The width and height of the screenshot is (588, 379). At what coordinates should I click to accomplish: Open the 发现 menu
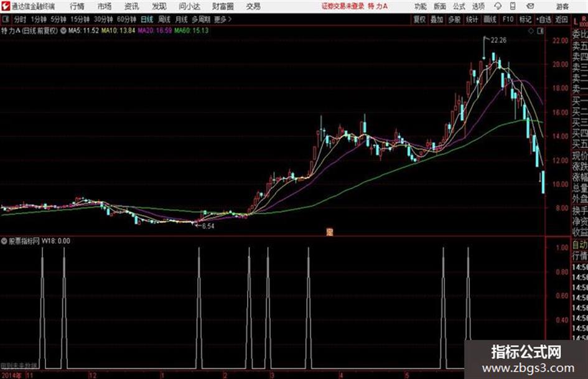(x=159, y=6)
